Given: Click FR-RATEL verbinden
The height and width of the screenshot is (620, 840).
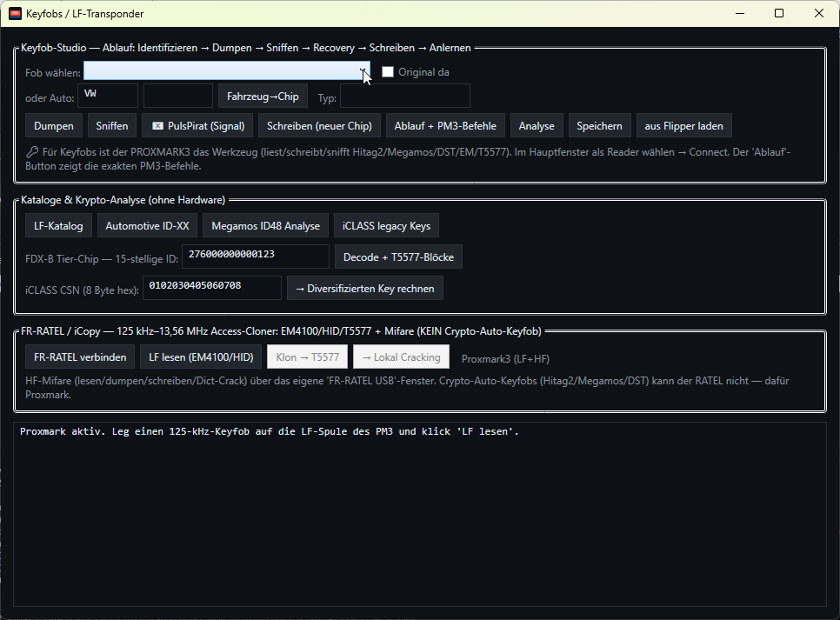Looking at the screenshot, I should (x=80, y=357).
